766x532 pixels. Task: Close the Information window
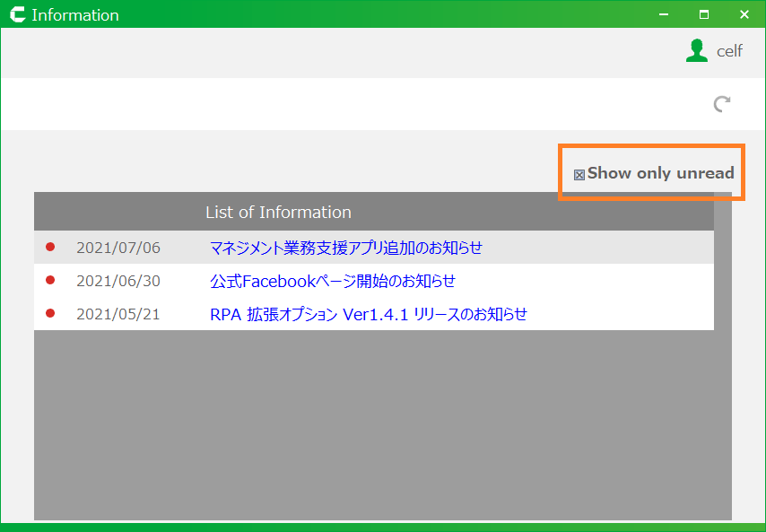[x=744, y=14]
